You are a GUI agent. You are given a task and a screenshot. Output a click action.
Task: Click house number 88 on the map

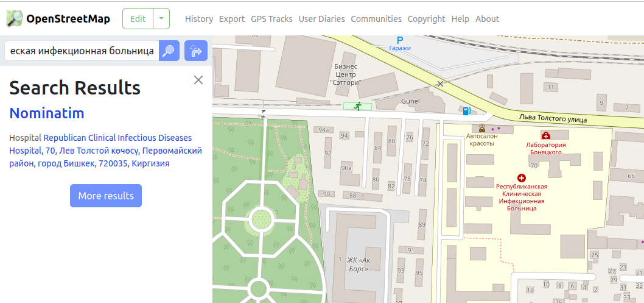pyautogui.click(x=353, y=196)
